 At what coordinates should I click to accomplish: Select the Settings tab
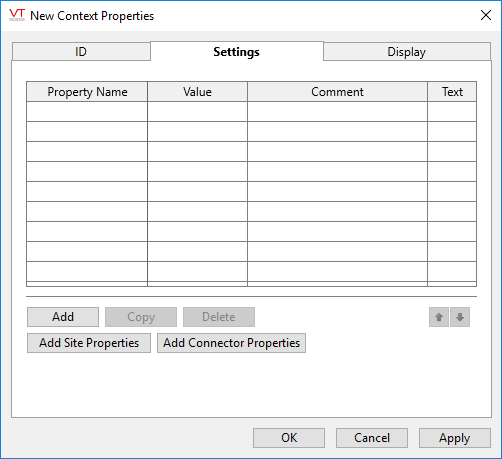[x=237, y=51]
